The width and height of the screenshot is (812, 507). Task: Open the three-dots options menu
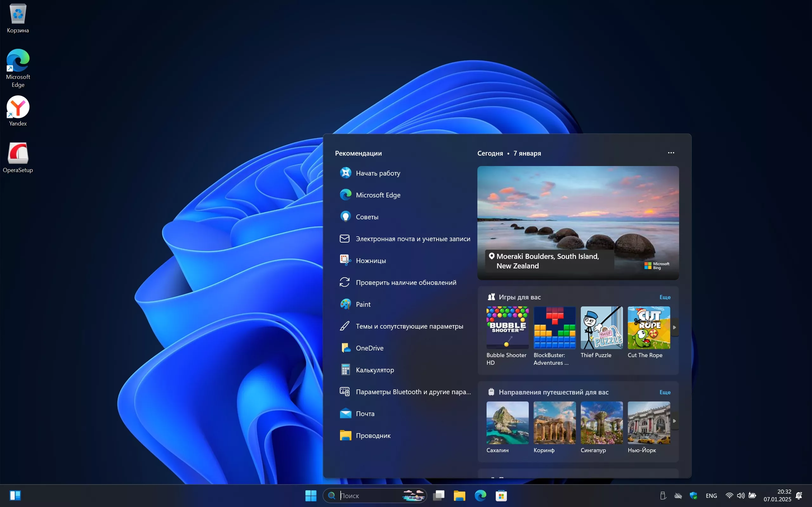[x=671, y=153]
